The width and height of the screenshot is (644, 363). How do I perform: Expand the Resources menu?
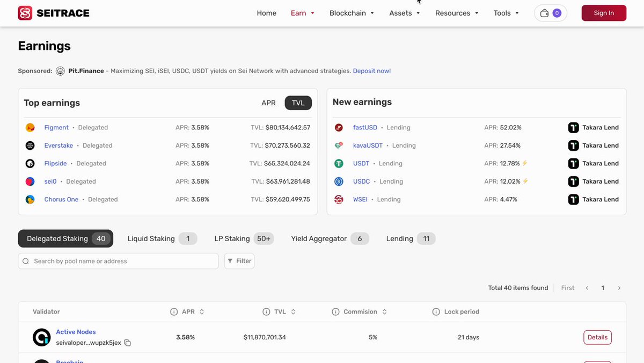(457, 13)
